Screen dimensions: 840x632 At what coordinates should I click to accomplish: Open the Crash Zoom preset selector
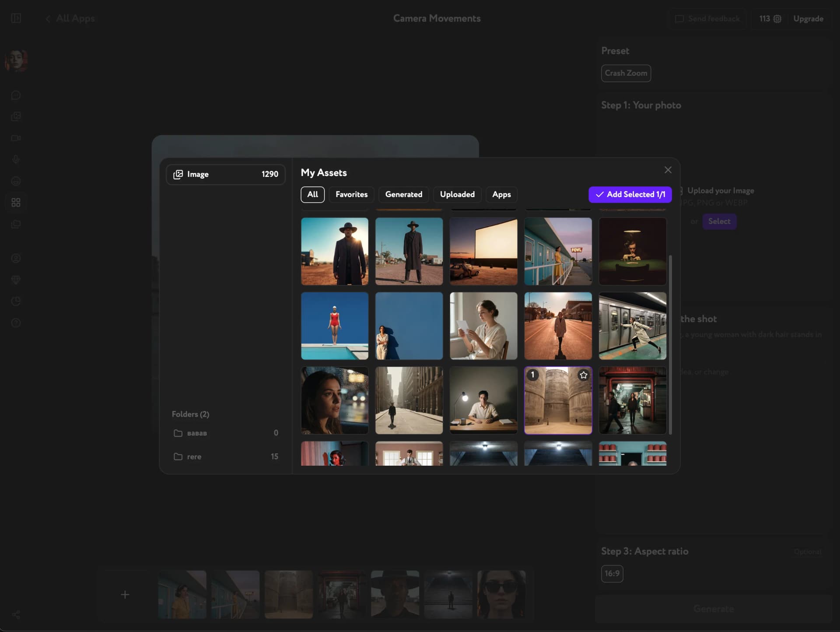click(626, 73)
